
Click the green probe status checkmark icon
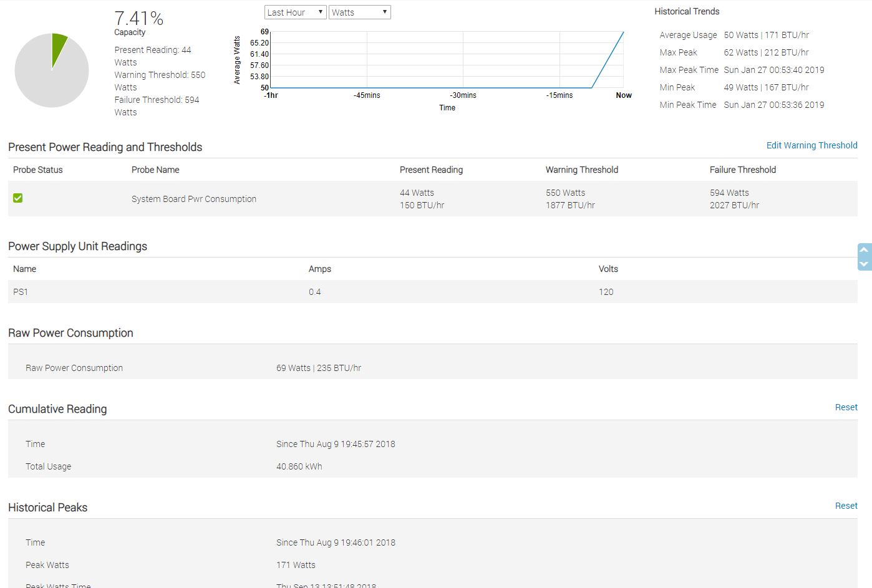pos(18,198)
